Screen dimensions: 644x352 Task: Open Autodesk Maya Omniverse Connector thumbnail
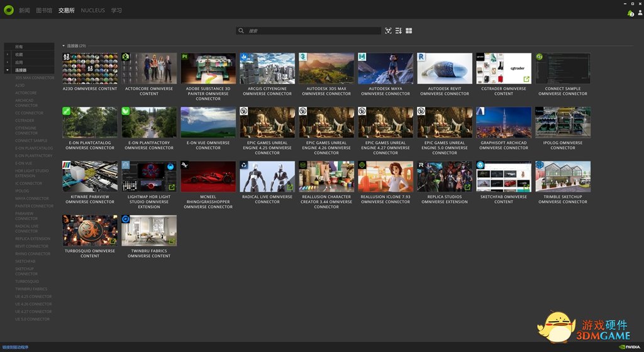[386, 68]
